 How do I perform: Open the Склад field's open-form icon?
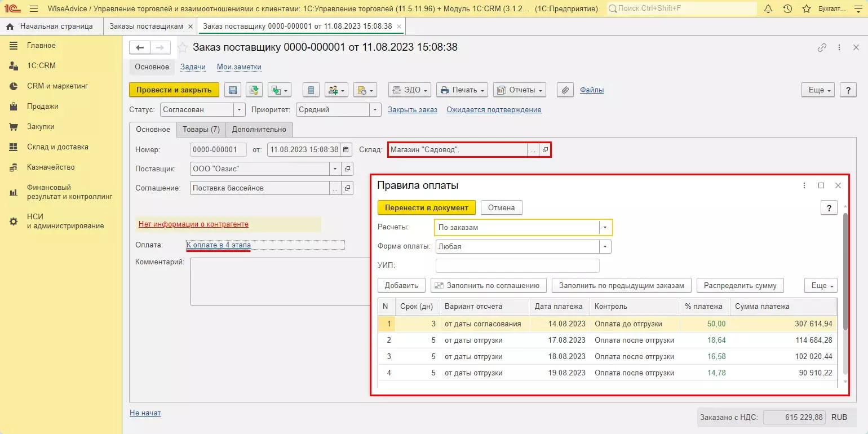[544, 150]
